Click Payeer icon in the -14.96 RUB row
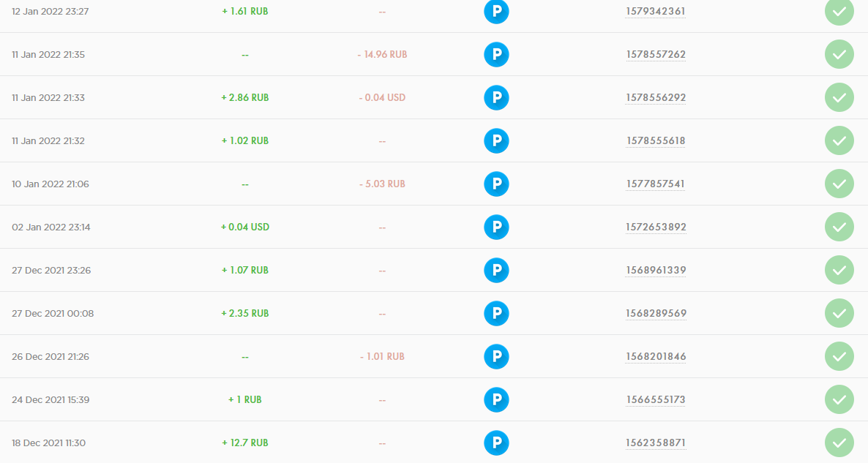The width and height of the screenshot is (868, 463). click(x=496, y=55)
